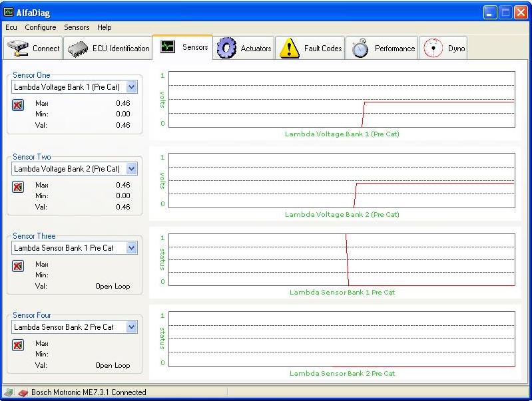The height and width of the screenshot is (401, 532).
Task: Click the Sensors waveform monitor icon
Action: click(x=167, y=47)
